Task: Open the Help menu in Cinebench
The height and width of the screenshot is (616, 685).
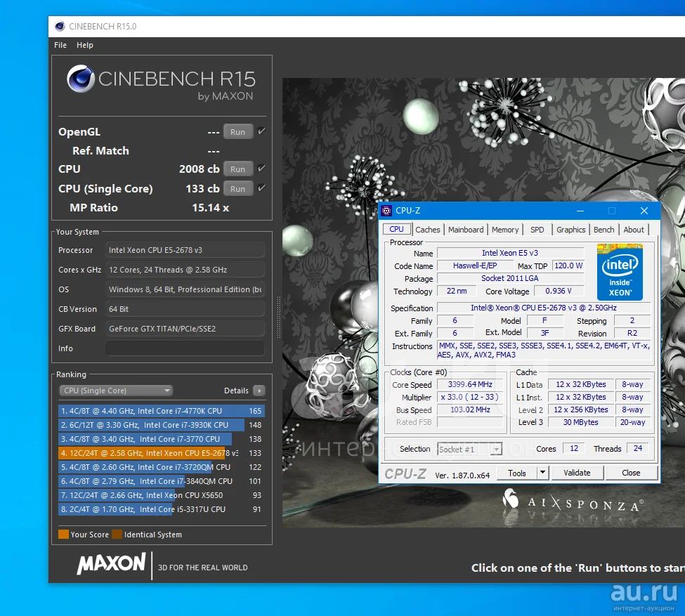Action: pos(85,45)
